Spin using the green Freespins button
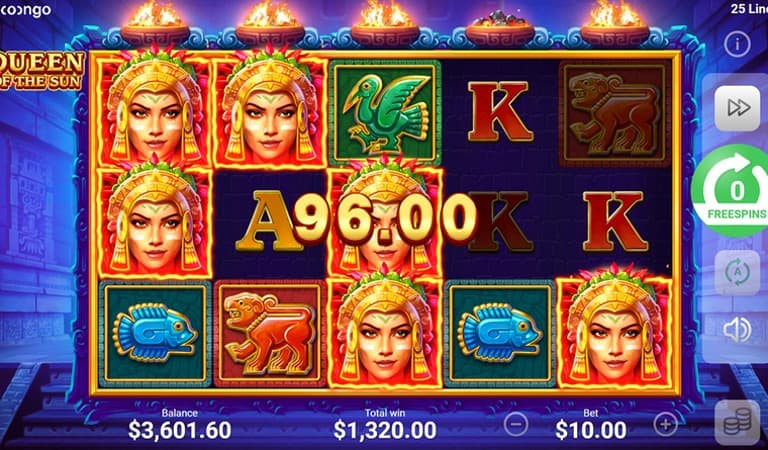Viewport: 768px width, 450px height. (x=730, y=191)
